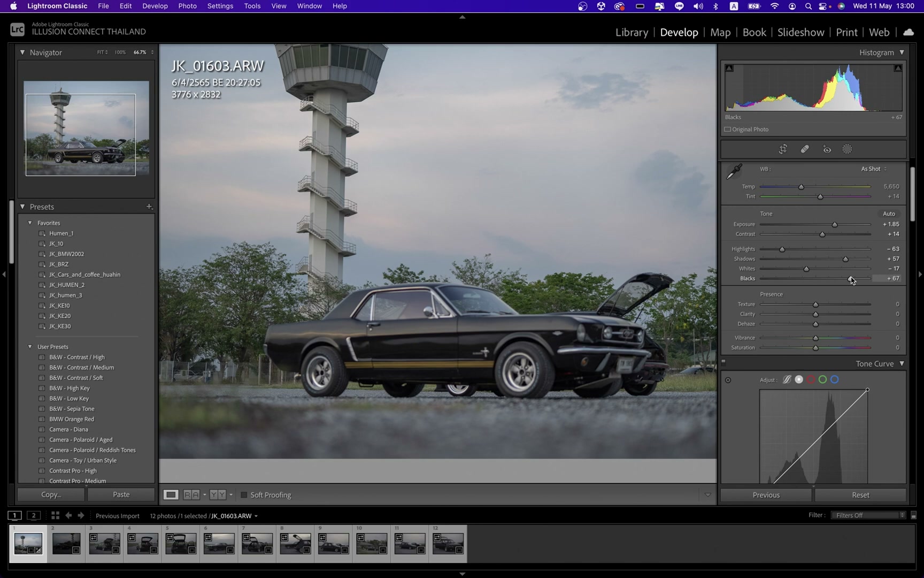Select second window display 2
Viewport: 924px width, 578px height.
point(34,515)
